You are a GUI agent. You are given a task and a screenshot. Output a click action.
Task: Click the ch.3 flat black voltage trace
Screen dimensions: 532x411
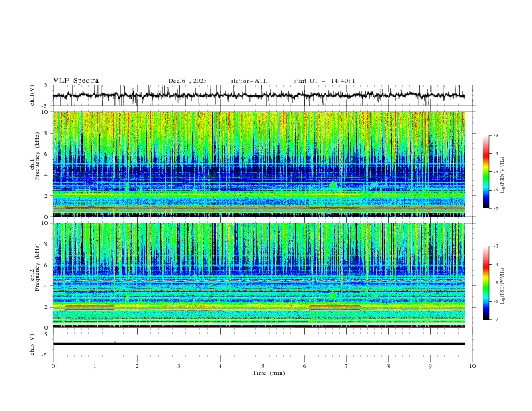click(259, 344)
